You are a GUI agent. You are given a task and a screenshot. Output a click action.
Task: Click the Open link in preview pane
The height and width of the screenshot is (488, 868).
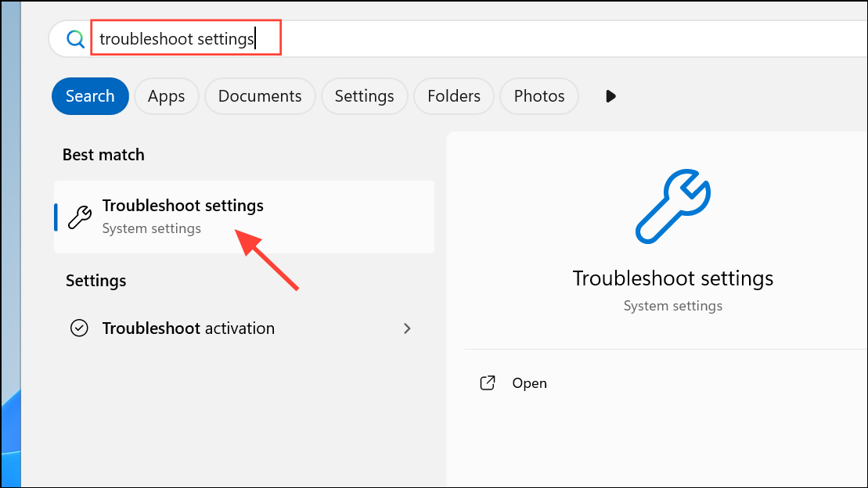point(529,383)
